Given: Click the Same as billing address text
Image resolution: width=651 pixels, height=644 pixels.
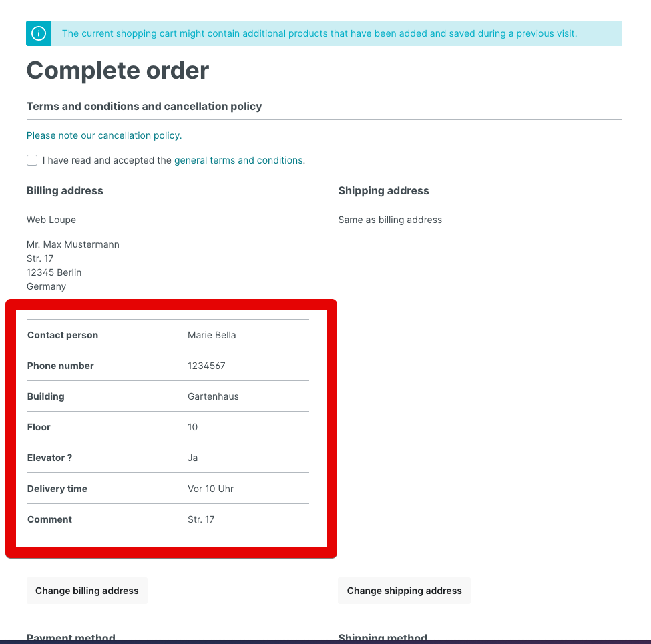Looking at the screenshot, I should click(390, 220).
